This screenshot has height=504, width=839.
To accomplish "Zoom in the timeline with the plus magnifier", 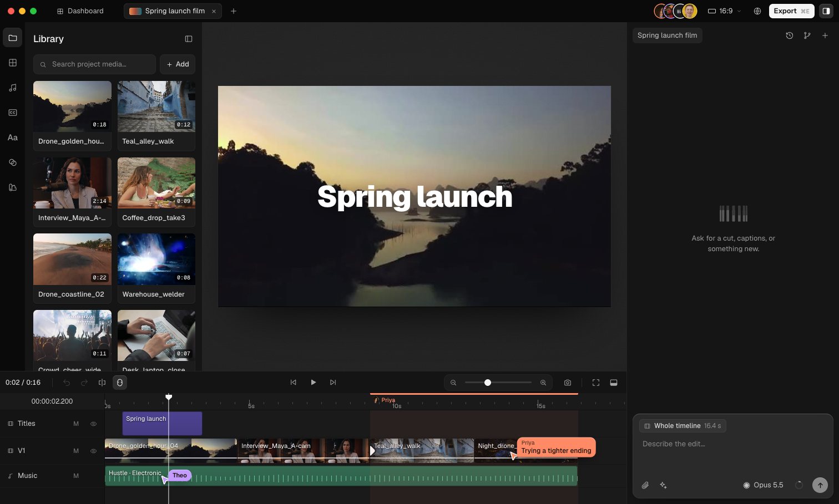I will (x=543, y=383).
